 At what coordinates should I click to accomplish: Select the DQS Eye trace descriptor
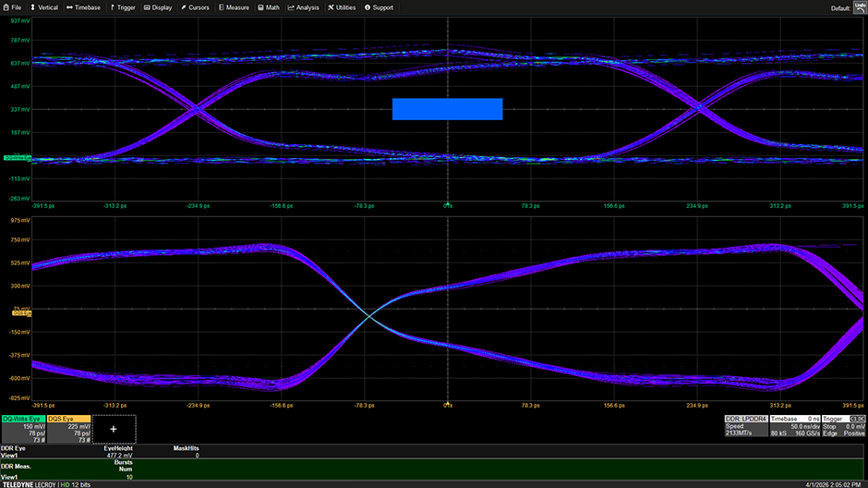[69, 429]
